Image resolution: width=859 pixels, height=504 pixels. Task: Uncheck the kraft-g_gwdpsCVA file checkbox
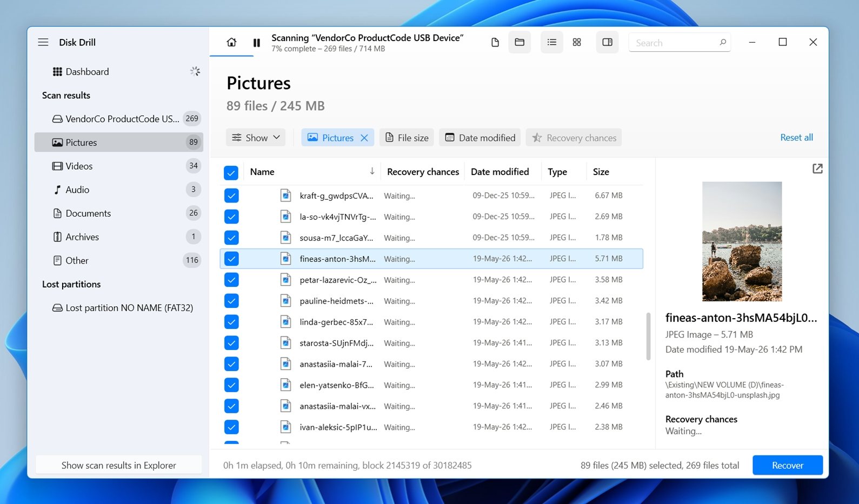231,196
